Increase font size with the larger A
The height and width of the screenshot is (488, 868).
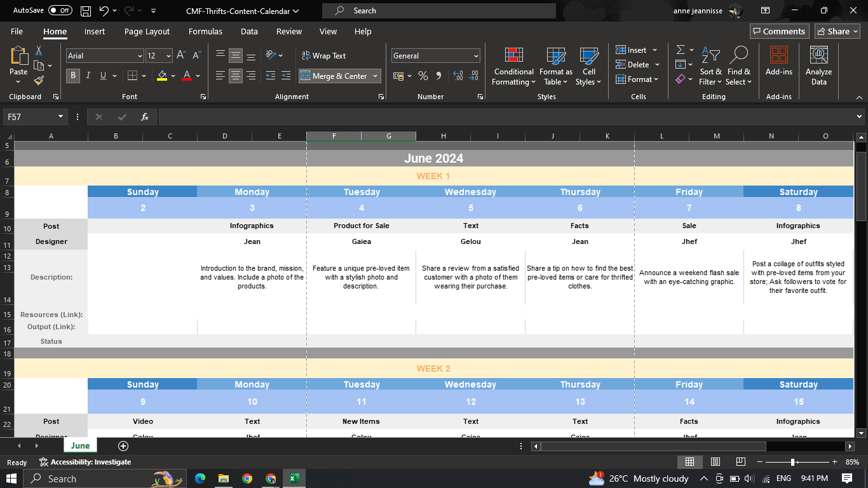point(181,55)
